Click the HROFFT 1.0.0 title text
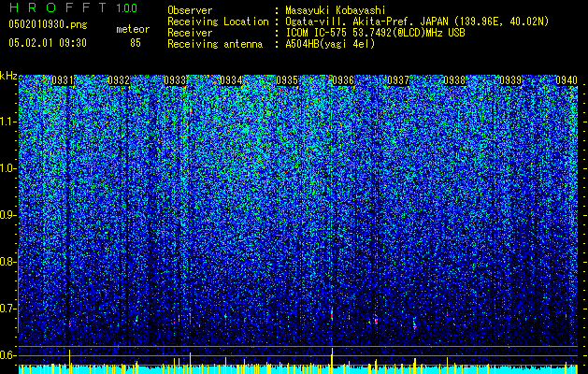Viewport: 588px width, 374px height. pos(73,7)
